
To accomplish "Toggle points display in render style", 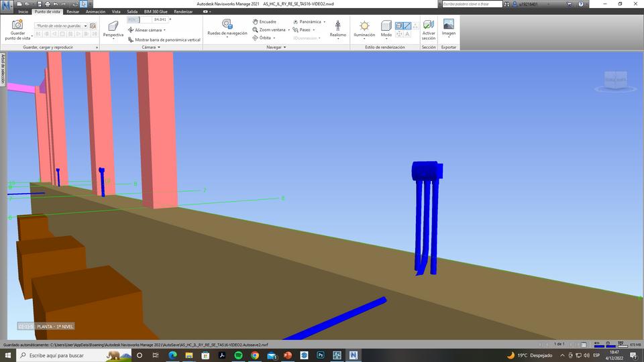I will [415, 25].
